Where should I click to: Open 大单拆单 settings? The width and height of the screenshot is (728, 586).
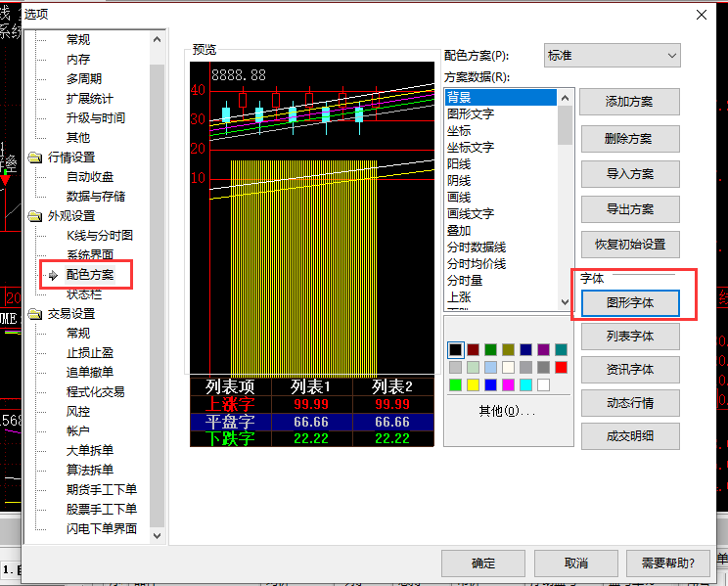[90, 450]
